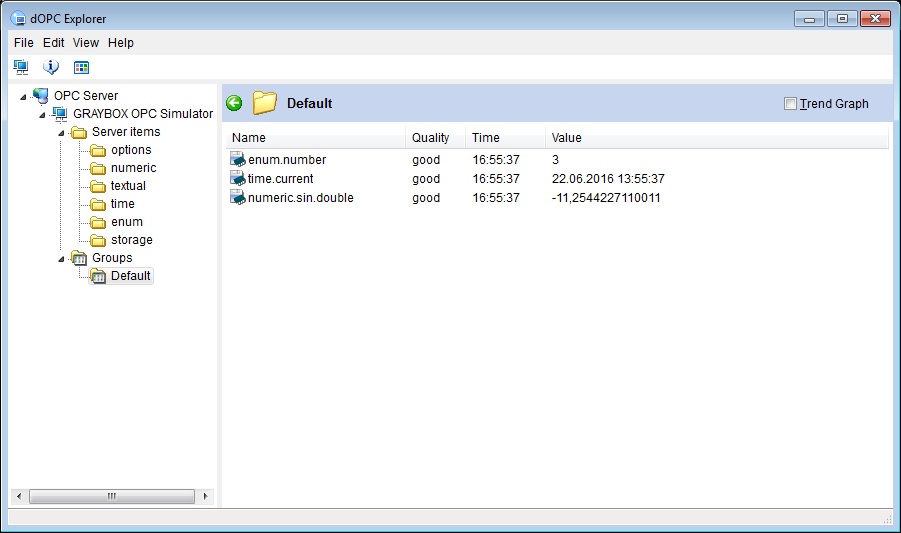Select the numeric tree item label
This screenshot has width=901, height=533.
133,168
